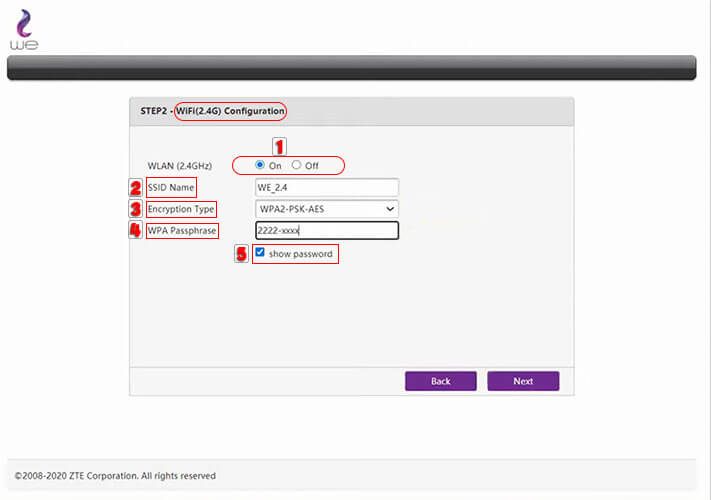Select the WLAN Off radio button

point(296,165)
